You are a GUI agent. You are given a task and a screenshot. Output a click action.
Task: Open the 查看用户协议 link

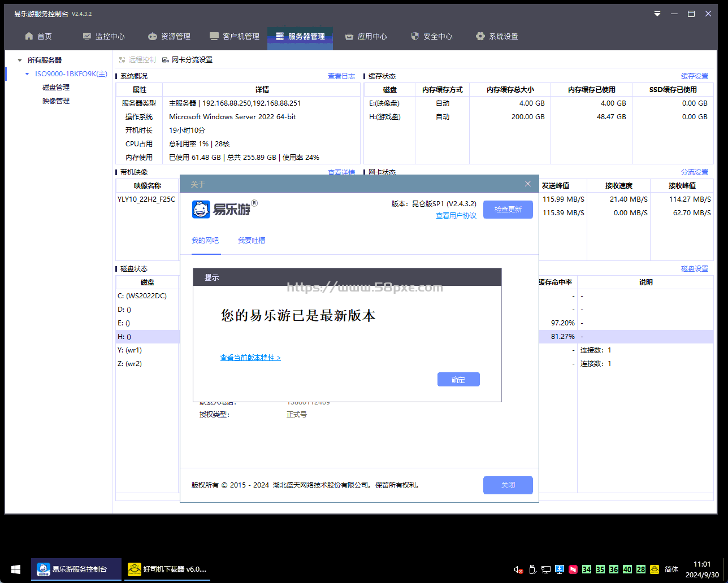point(456,216)
